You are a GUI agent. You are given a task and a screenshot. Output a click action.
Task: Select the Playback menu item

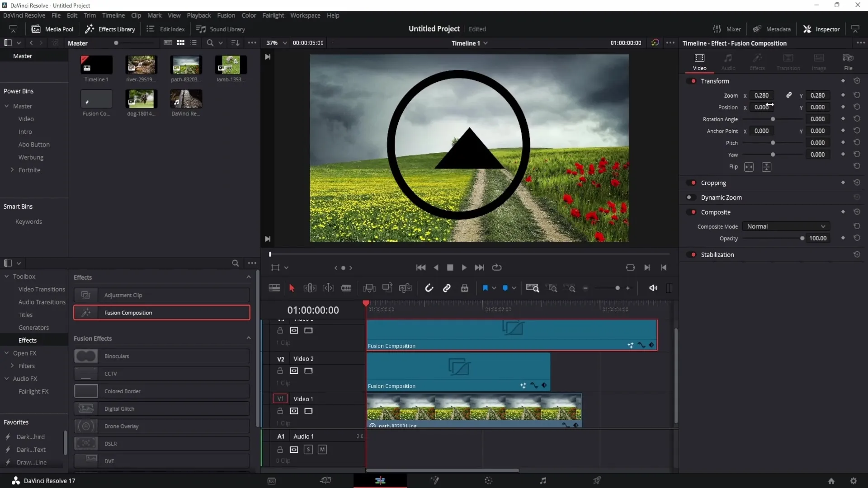click(198, 15)
